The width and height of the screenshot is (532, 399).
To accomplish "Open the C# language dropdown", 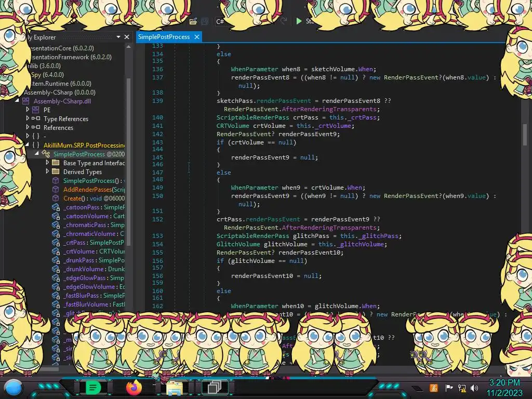I will click(220, 21).
